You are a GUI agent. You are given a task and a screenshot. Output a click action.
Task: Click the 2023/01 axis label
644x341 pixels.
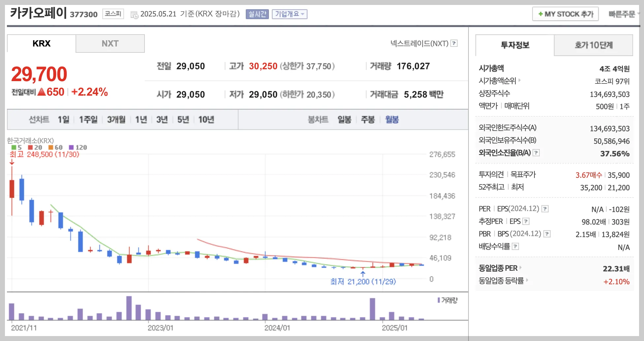160,328
